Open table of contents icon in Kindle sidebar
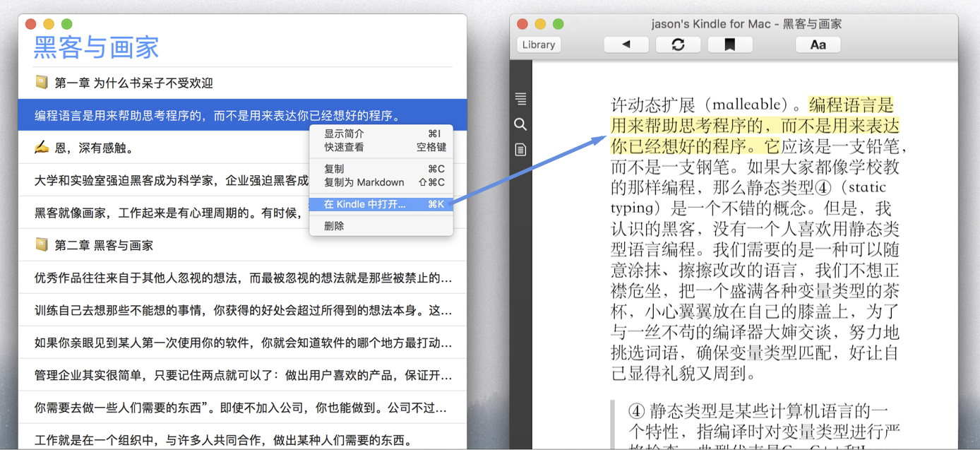 coord(520,99)
